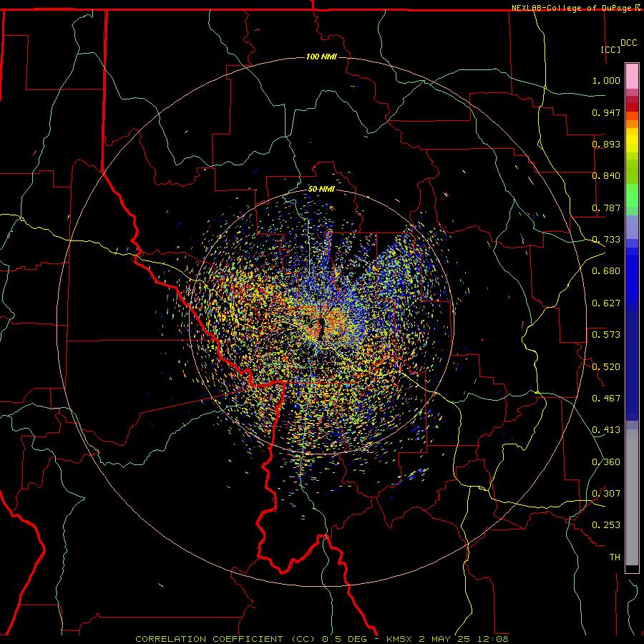Click the DCC product label
The height and width of the screenshot is (644, 644).
pos(629,43)
